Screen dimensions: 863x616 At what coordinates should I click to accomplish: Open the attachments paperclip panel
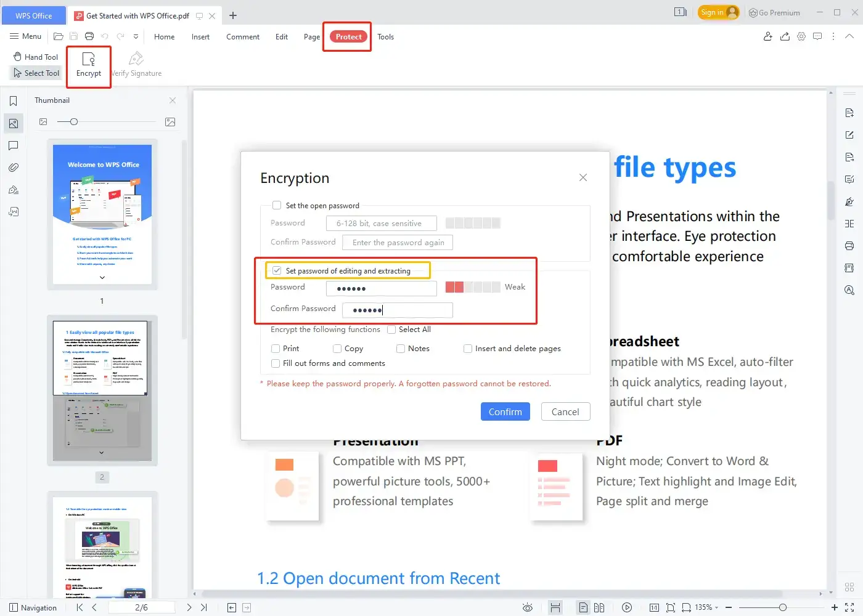tap(14, 168)
